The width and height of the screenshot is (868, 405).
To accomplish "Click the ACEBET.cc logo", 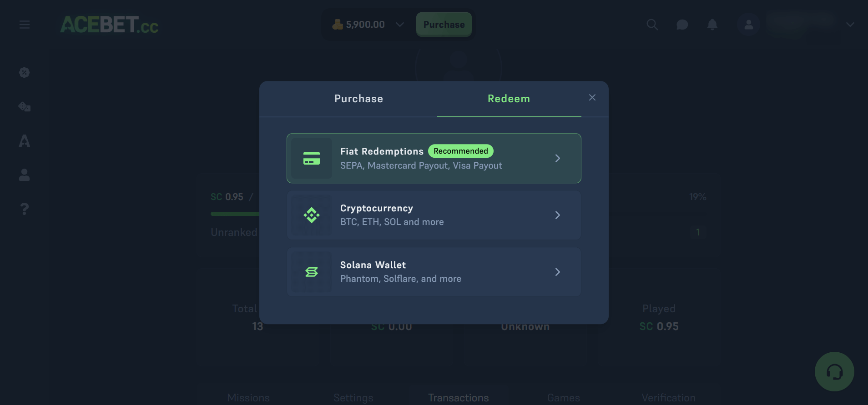I will tap(109, 25).
